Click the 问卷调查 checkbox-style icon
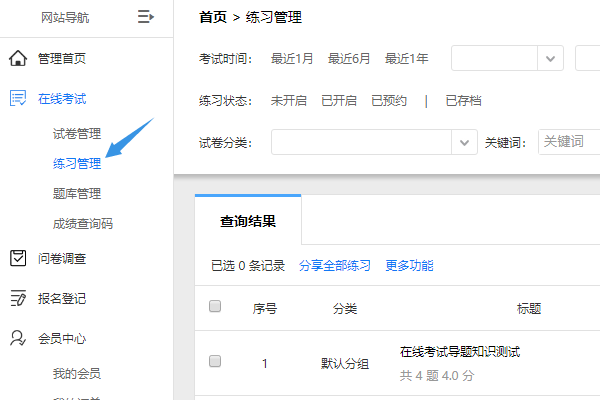600x400 pixels. coord(18,258)
